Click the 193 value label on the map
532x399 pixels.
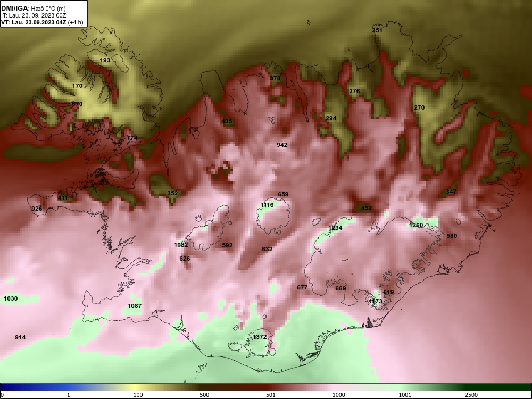[105, 60]
